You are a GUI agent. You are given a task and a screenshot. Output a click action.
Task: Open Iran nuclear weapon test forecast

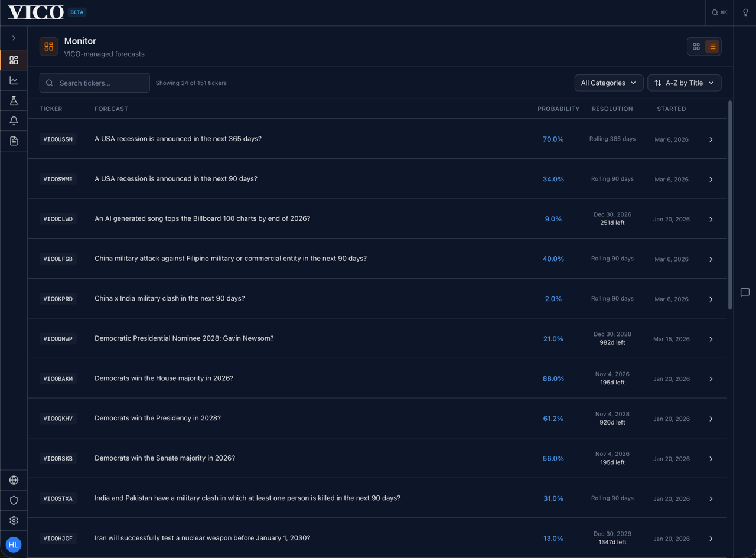coord(202,538)
